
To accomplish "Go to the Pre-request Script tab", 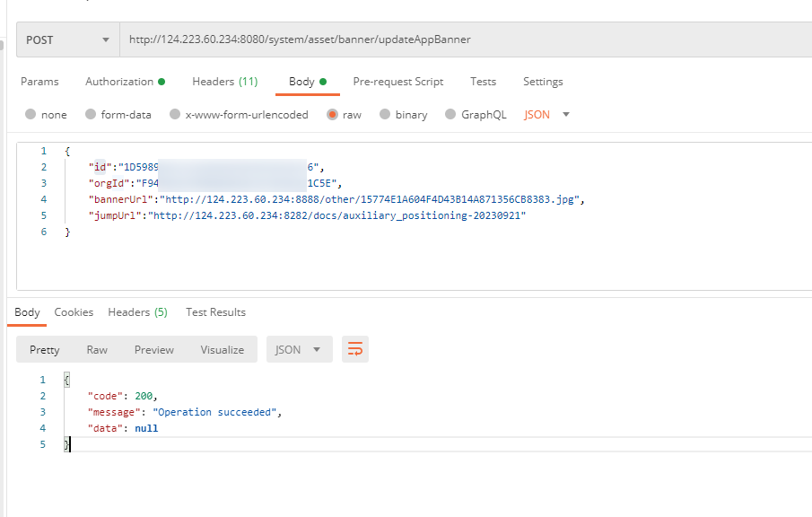I will pos(397,82).
